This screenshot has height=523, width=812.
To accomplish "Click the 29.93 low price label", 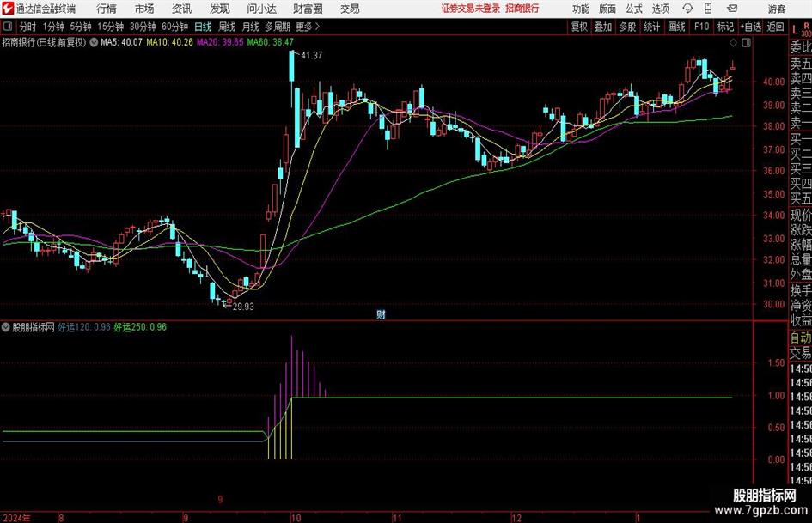I will click(x=243, y=307).
